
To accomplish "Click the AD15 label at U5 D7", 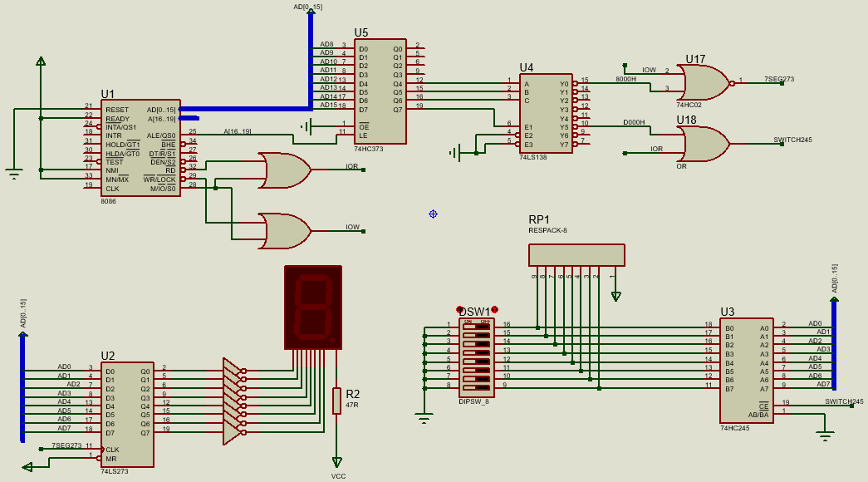I will pyautogui.click(x=329, y=105).
